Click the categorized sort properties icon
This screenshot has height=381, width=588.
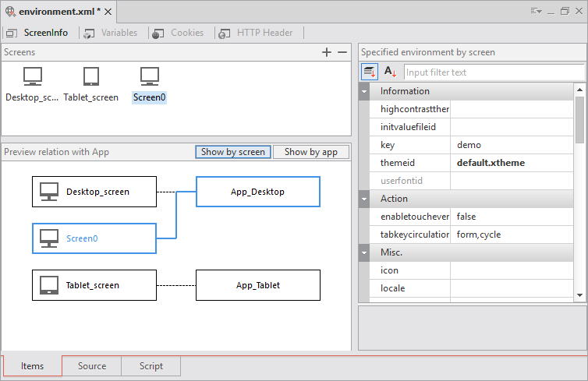click(x=370, y=72)
